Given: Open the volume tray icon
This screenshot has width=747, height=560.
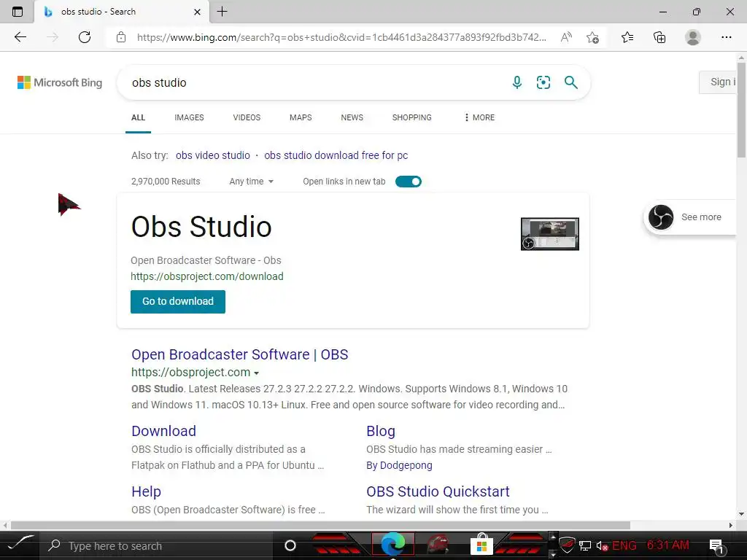Looking at the screenshot, I should (602, 545).
